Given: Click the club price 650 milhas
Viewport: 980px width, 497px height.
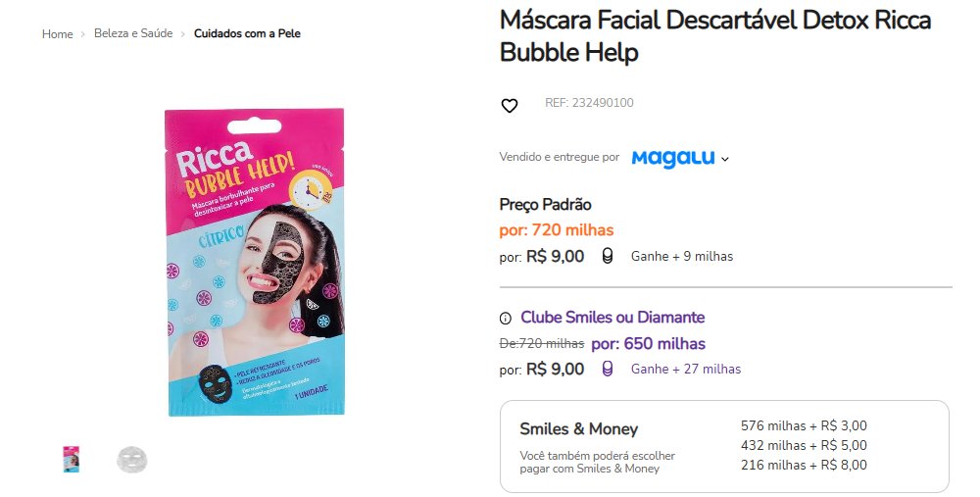Looking at the screenshot, I should point(648,344).
